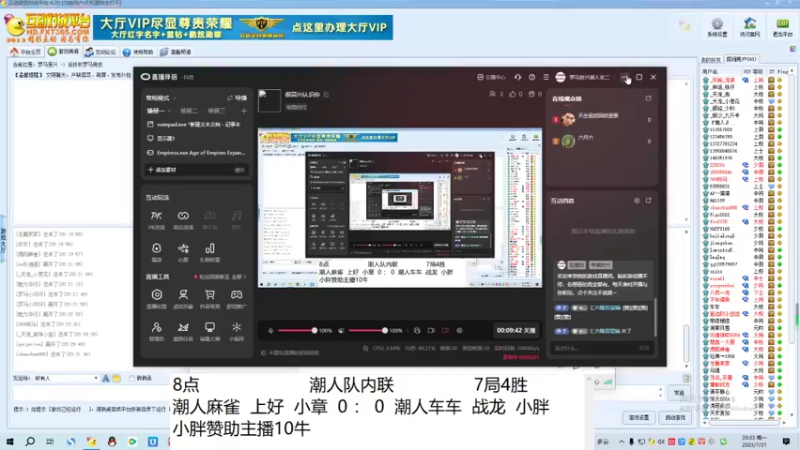
Task: Open the task tool beside 管理员
Action: pyautogui.click(x=183, y=331)
